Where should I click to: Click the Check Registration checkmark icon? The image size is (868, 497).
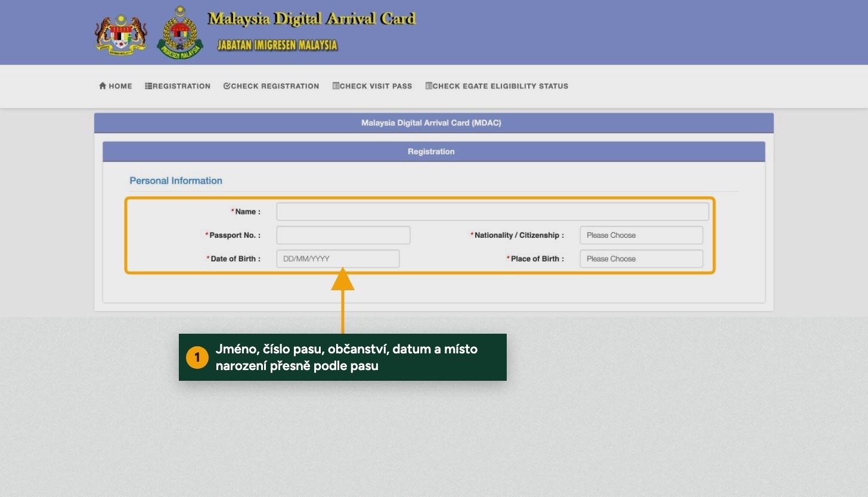click(227, 86)
